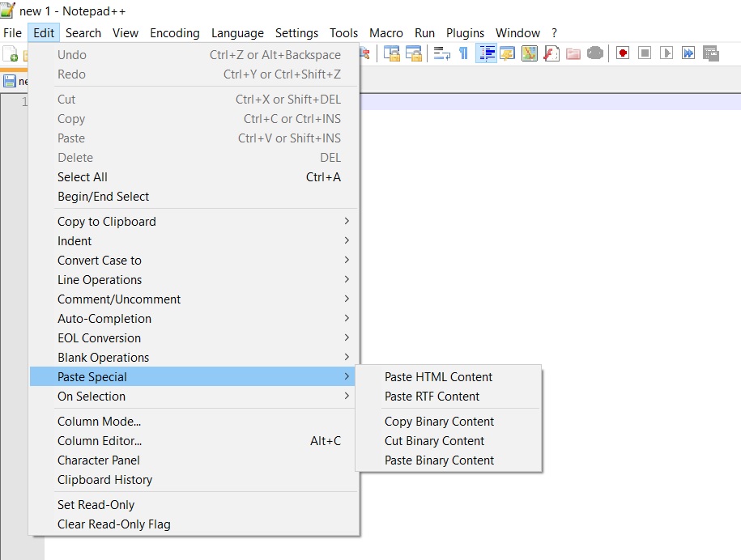Open the Search menu
The image size is (741, 560).
(x=83, y=33)
